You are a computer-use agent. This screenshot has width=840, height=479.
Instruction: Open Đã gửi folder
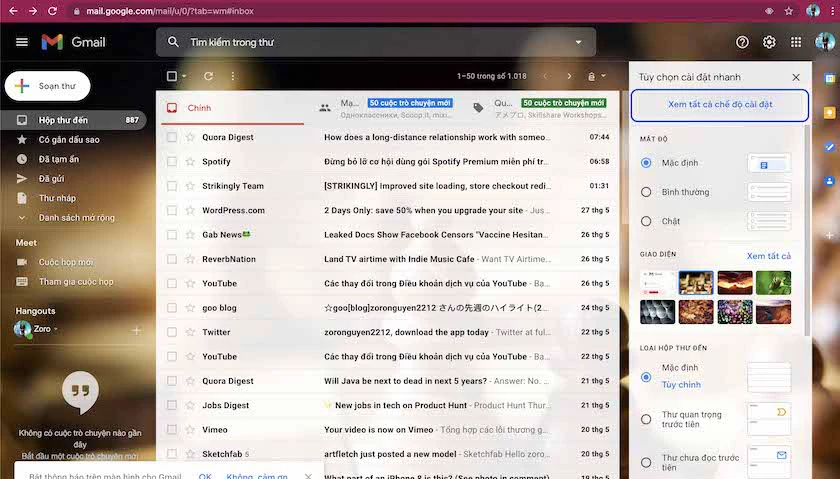pyautogui.click(x=51, y=178)
